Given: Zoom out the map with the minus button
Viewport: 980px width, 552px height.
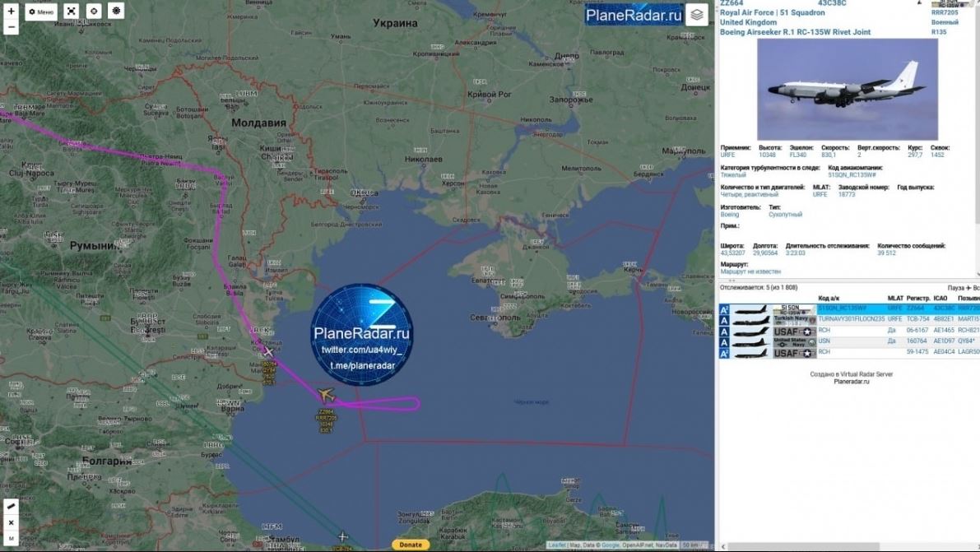Looking at the screenshot, I should (11, 26).
